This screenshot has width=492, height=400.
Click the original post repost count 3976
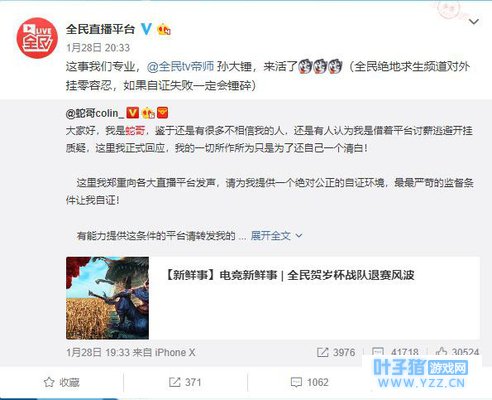pyautogui.click(x=336, y=352)
